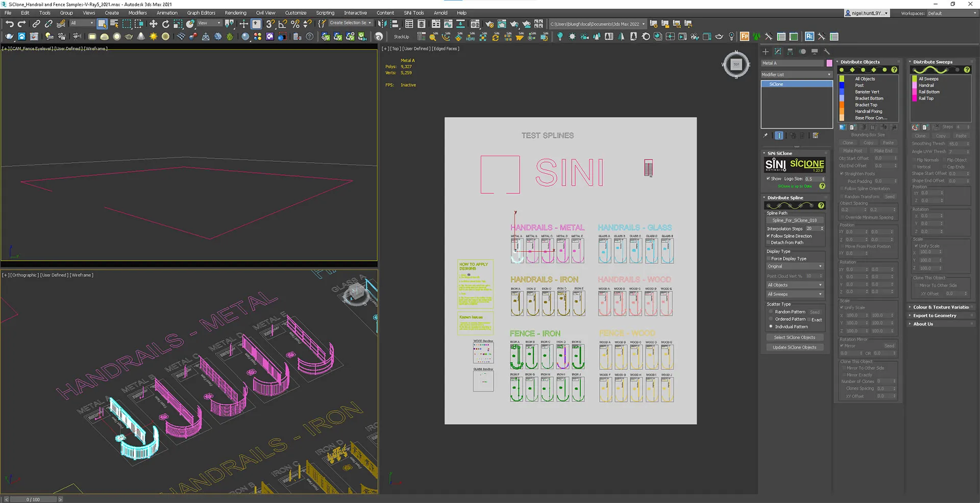This screenshot has height=503, width=980.
Task: Open the Utilities wrench panel tab
Action: (827, 52)
